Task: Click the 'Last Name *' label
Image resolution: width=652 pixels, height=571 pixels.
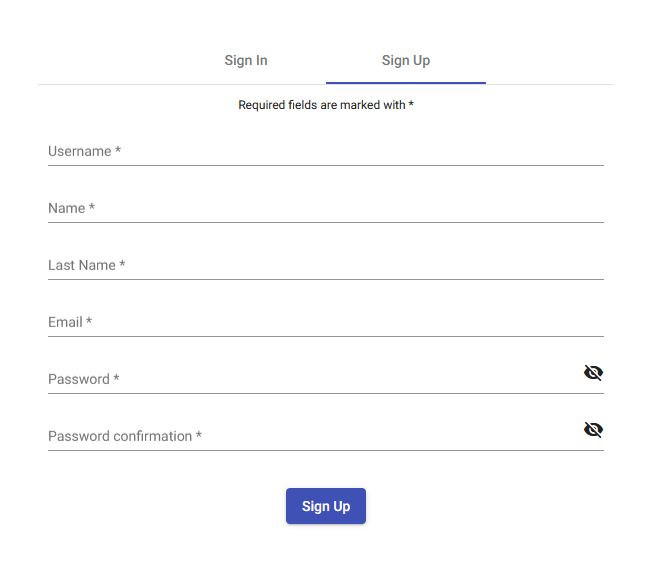Action: point(86,266)
